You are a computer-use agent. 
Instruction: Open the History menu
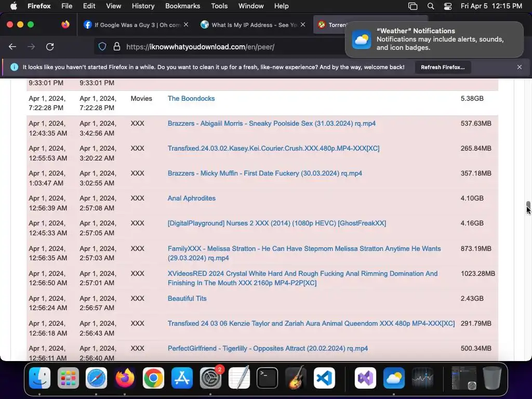(x=143, y=6)
